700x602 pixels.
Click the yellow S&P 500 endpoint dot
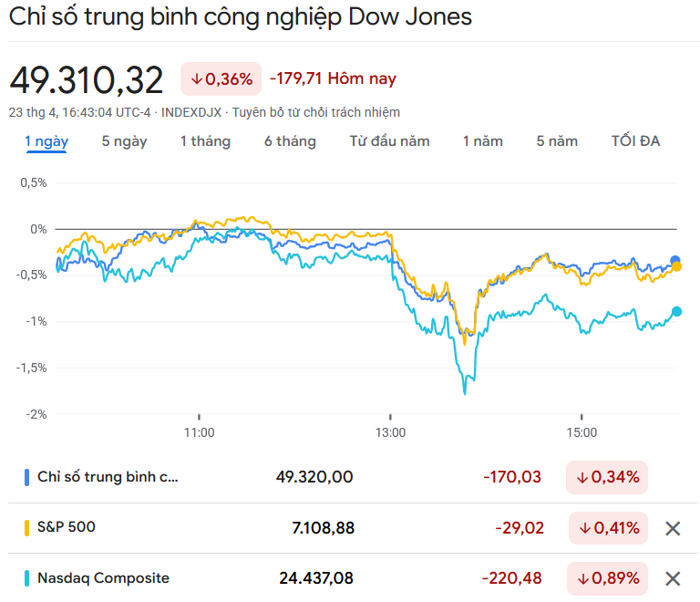[x=676, y=267]
